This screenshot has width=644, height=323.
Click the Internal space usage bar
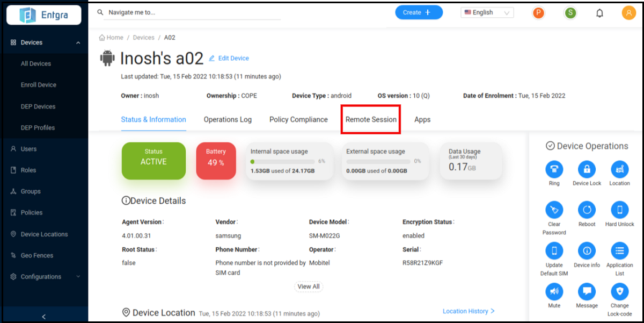pos(283,161)
